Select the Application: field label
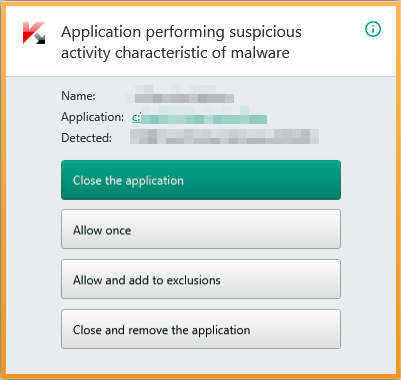Screen dimensions: 401x380 92,117
